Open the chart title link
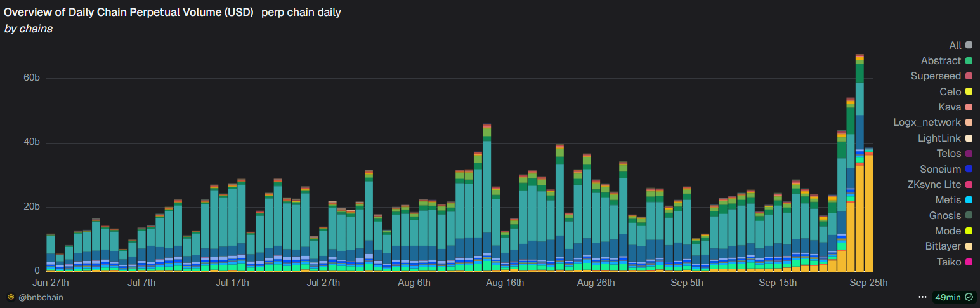 (x=129, y=12)
